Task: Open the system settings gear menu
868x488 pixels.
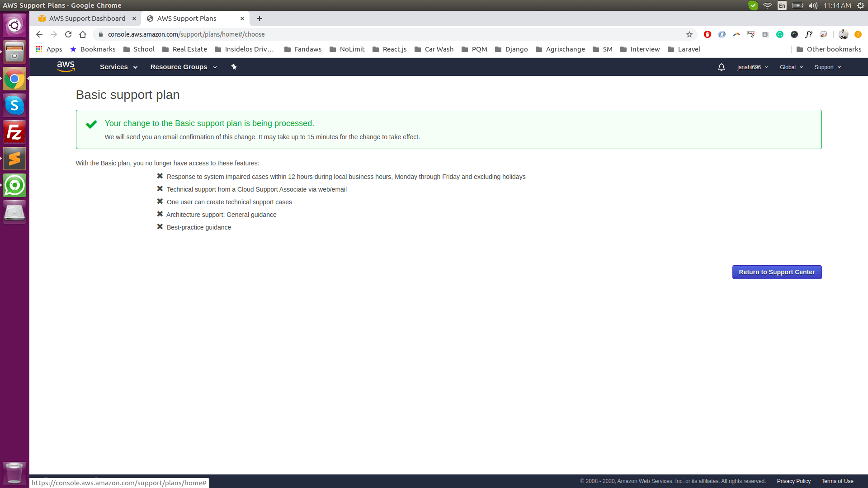Action: coord(861,5)
